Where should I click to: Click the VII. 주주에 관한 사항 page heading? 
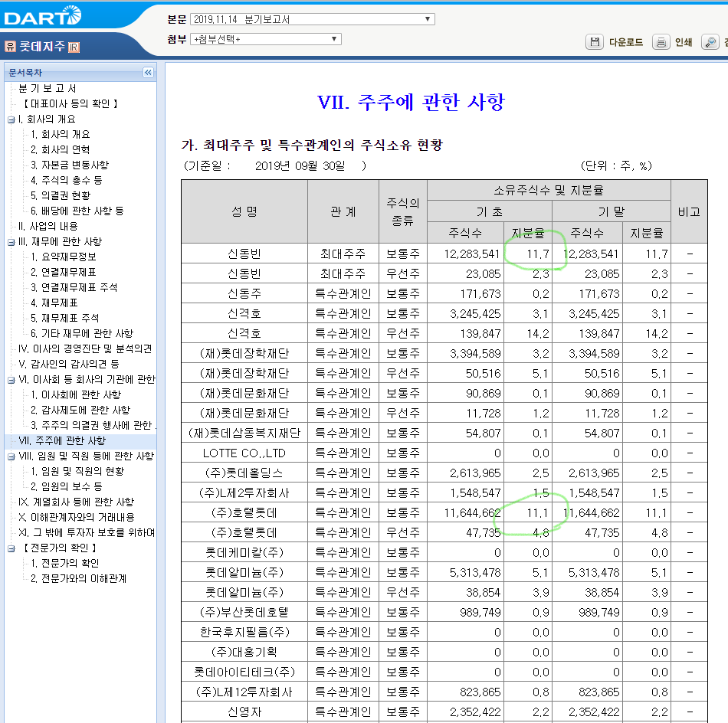[x=411, y=102]
